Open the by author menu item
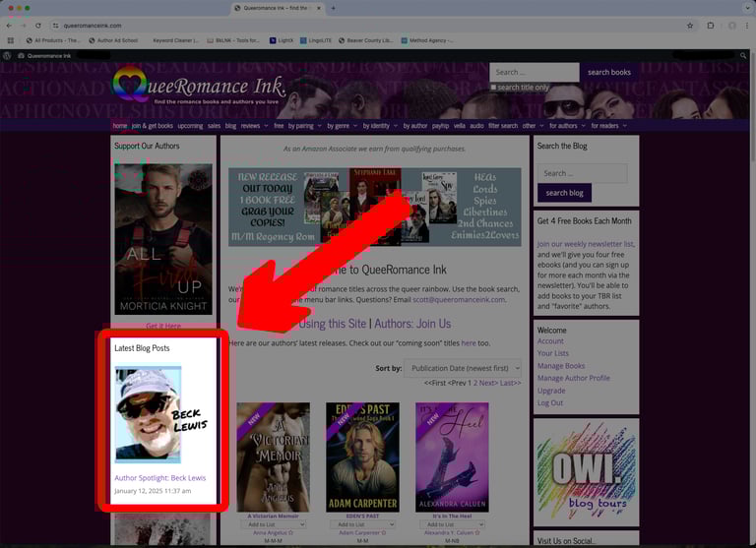The image size is (756, 548). tap(415, 126)
